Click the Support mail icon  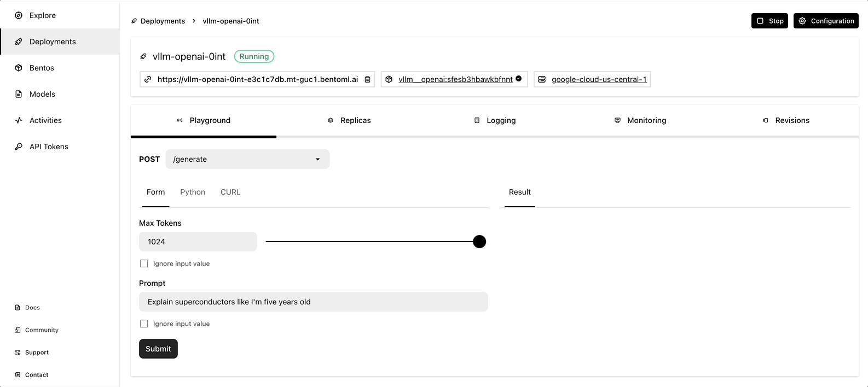(18, 353)
